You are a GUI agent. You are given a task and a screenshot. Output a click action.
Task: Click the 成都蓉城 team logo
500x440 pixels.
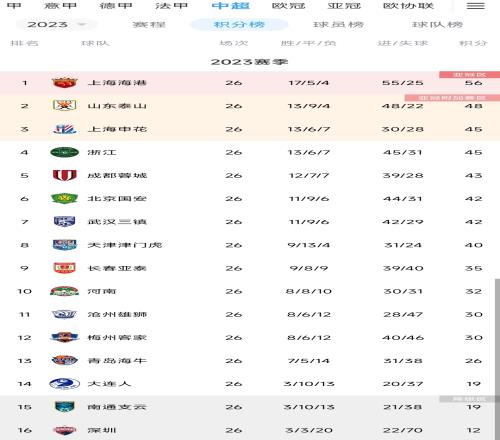(x=65, y=175)
